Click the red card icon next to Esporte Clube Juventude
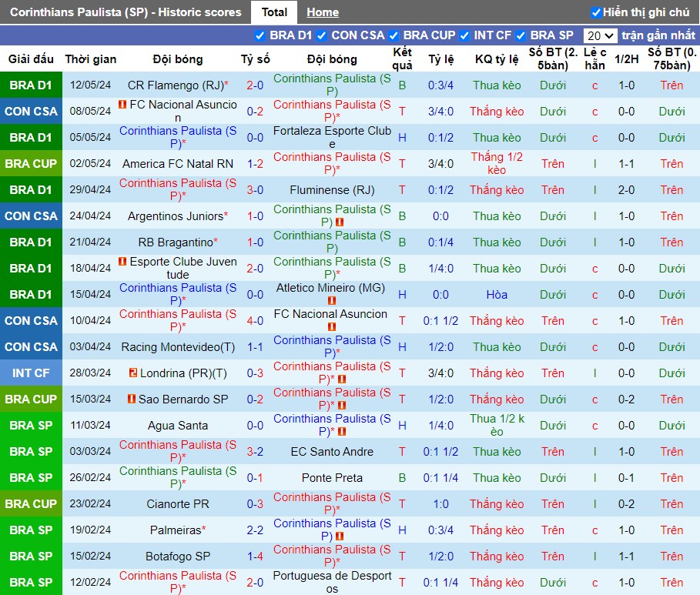 (x=122, y=262)
